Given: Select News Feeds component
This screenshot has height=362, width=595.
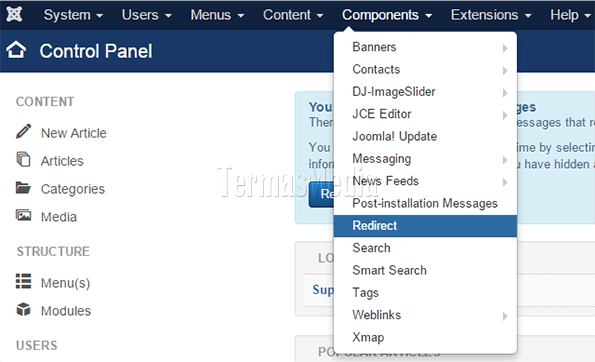Looking at the screenshot, I should (x=425, y=181).
